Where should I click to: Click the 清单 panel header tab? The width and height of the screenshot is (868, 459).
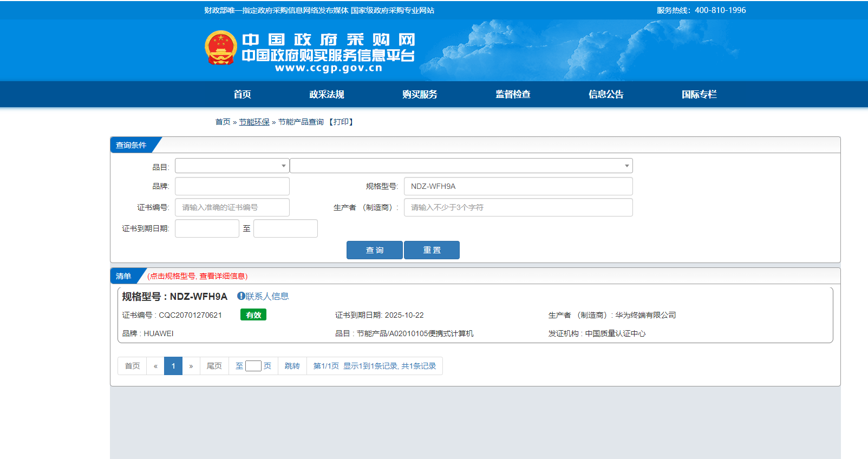tap(123, 276)
